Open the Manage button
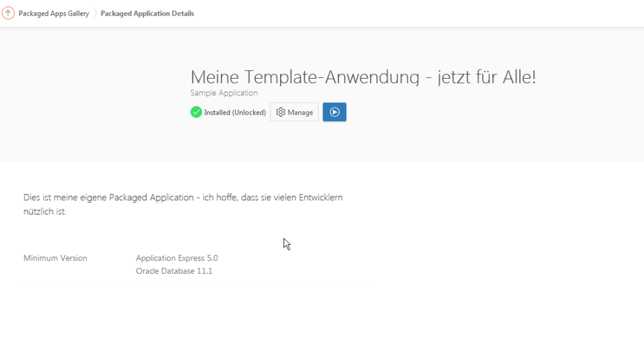Screen dimensions: 644x337 294,111
